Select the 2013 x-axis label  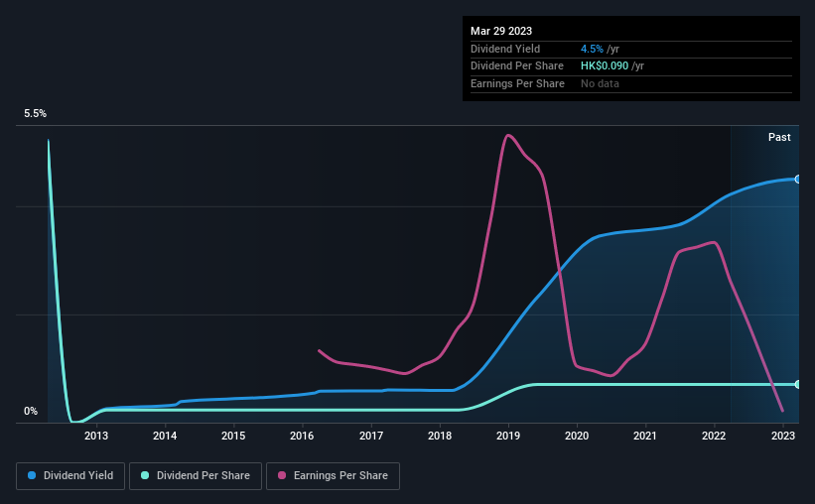click(96, 436)
